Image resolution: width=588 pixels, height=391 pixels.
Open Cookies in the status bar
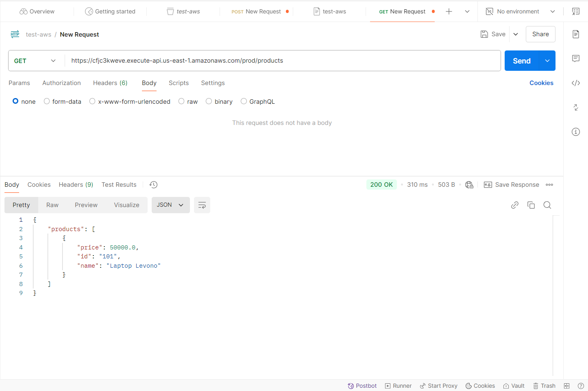(x=480, y=386)
